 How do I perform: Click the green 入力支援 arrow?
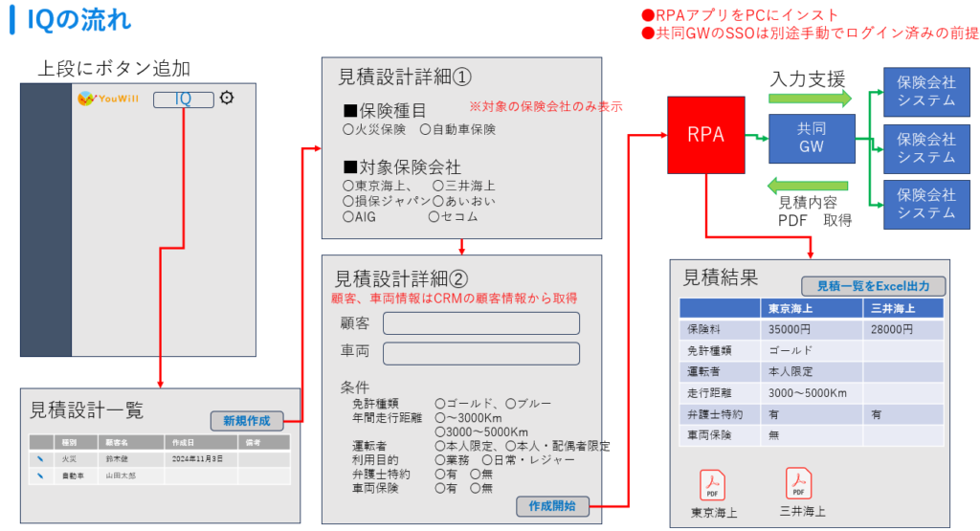point(810,98)
